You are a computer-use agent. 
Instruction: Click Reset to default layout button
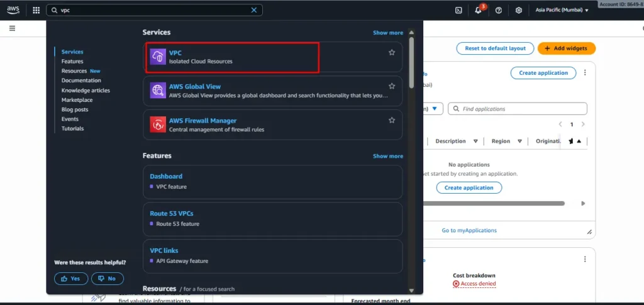(495, 48)
